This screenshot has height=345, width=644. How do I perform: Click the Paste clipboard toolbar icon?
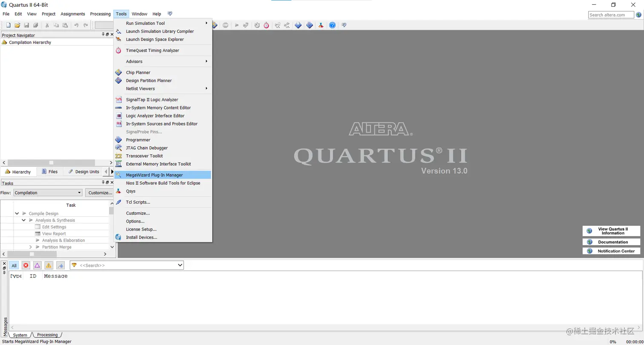(65, 25)
